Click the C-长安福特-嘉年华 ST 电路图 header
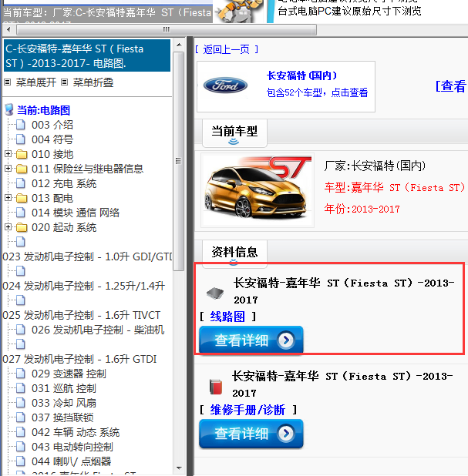This screenshot has width=468, height=476. click(x=87, y=55)
